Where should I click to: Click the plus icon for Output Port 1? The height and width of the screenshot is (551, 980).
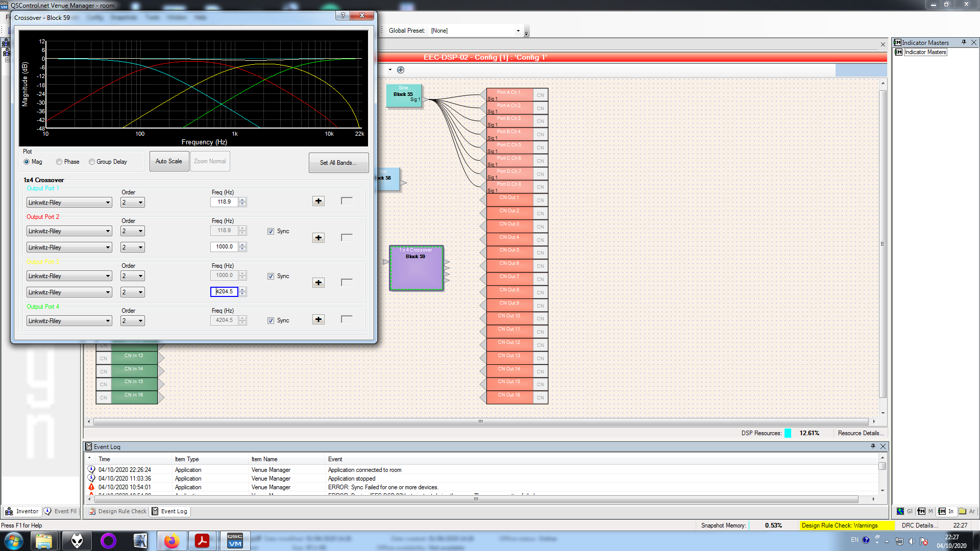click(318, 201)
